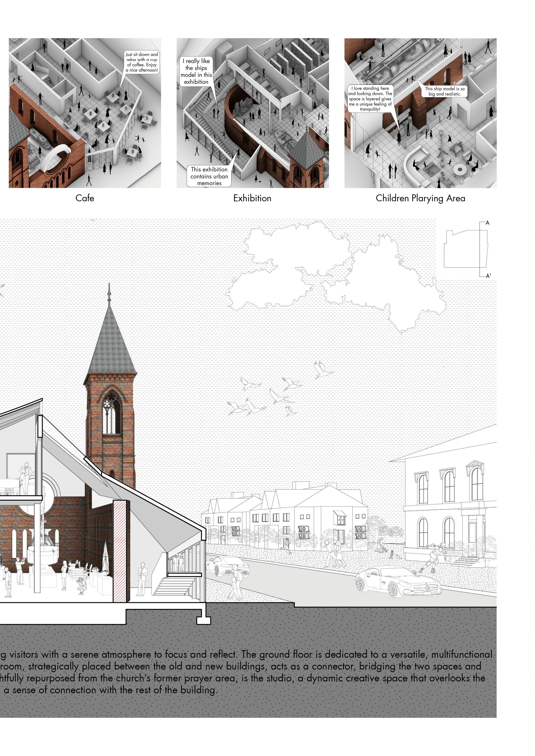This screenshot has height=756, width=535.
Task: Click the Exhibition axonometric thumbnail
Action: pyautogui.click(x=252, y=113)
